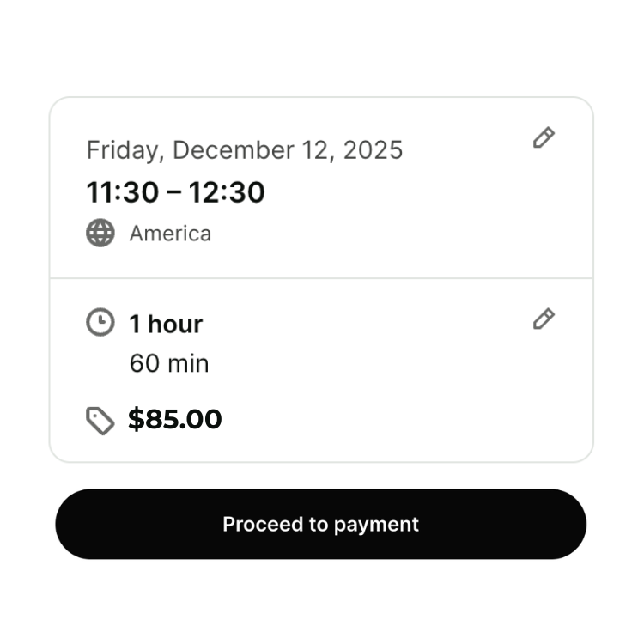Click the price tag icon
The image size is (644, 644).
point(100,421)
